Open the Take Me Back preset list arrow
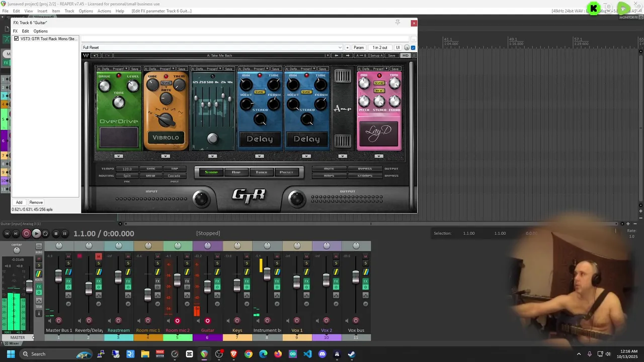The image size is (644, 362). coord(328,55)
